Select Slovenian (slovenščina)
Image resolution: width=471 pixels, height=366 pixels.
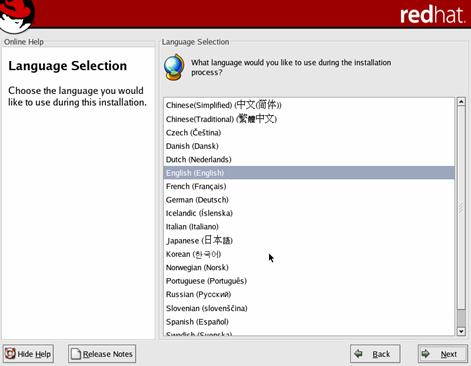pyautogui.click(x=309, y=308)
